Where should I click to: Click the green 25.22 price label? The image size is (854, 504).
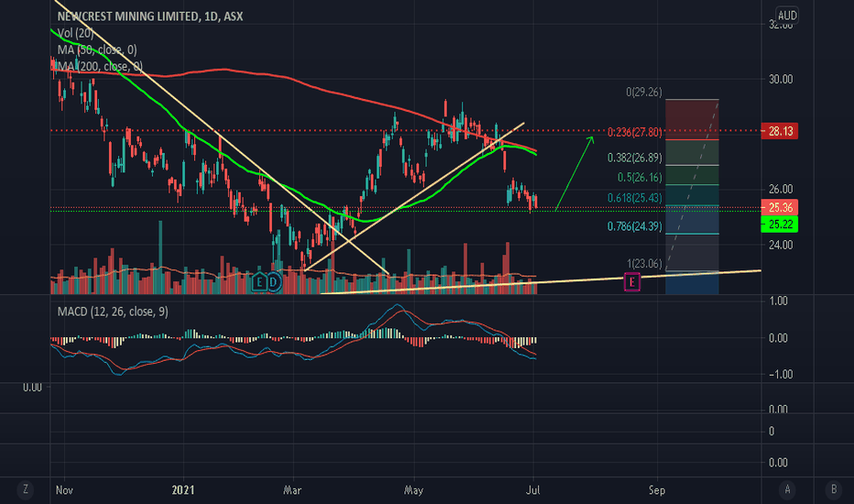780,224
